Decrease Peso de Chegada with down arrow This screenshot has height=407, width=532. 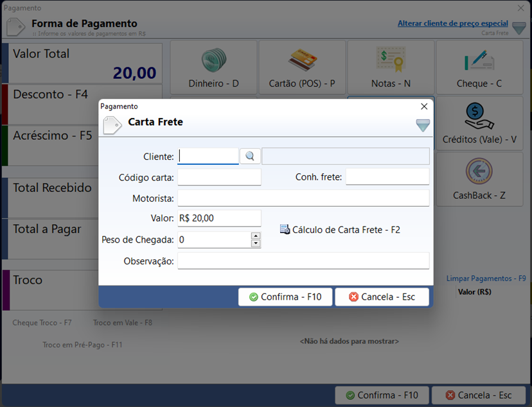(x=256, y=243)
